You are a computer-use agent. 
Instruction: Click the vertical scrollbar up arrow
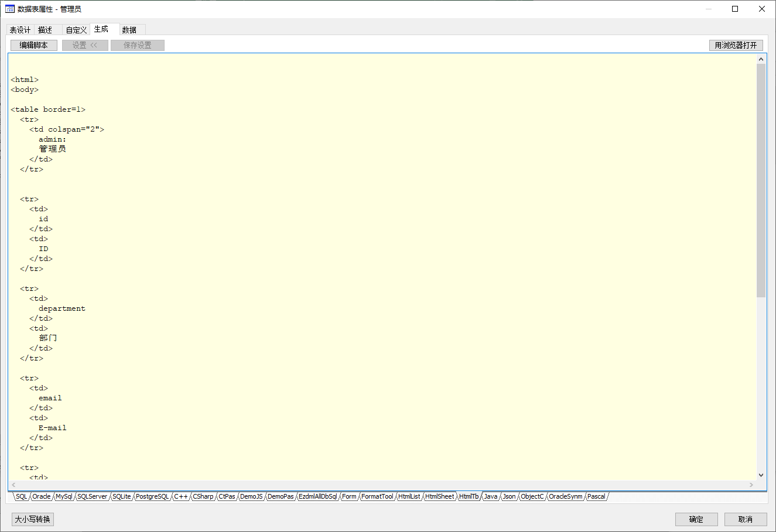pos(761,59)
